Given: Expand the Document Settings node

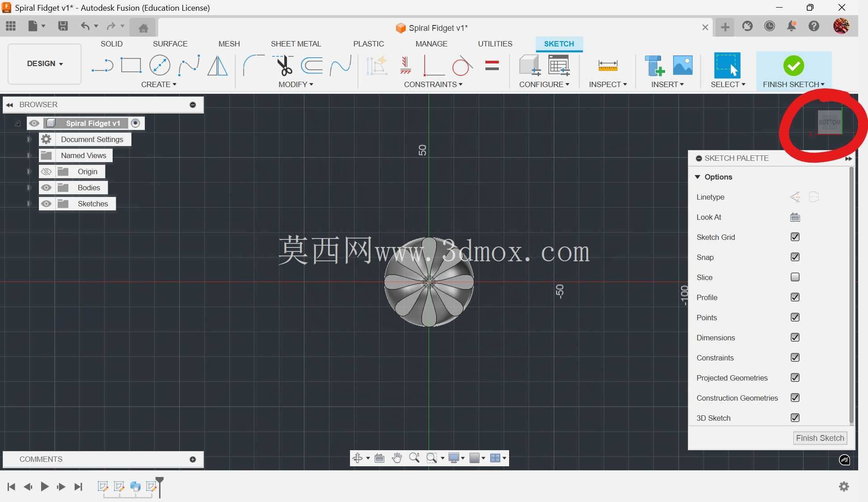Looking at the screenshot, I should tap(29, 139).
